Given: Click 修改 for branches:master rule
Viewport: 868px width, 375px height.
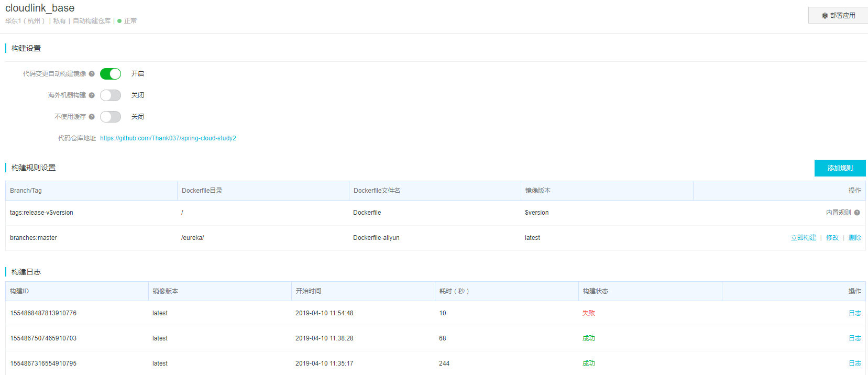Looking at the screenshot, I should click(x=832, y=238).
